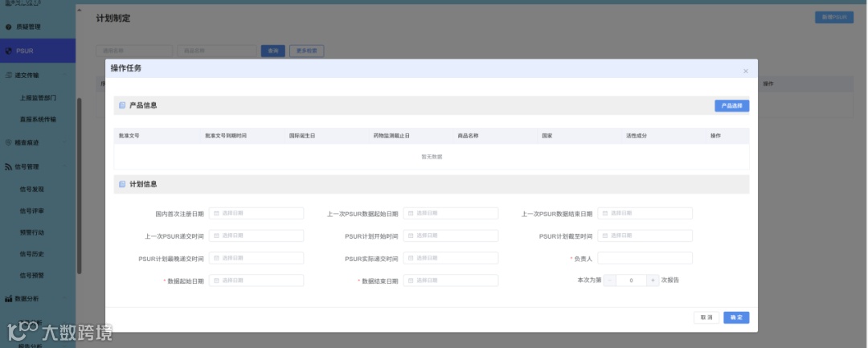Click the 批准文号到期时间 column header
Image resolution: width=868 pixels, height=348 pixels.
(225, 136)
